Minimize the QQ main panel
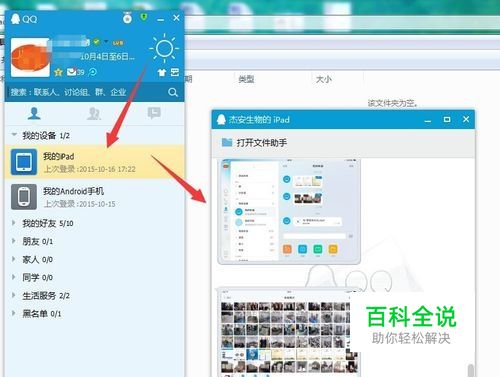Viewport: 500px width, 377px height. tap(160, 19)
